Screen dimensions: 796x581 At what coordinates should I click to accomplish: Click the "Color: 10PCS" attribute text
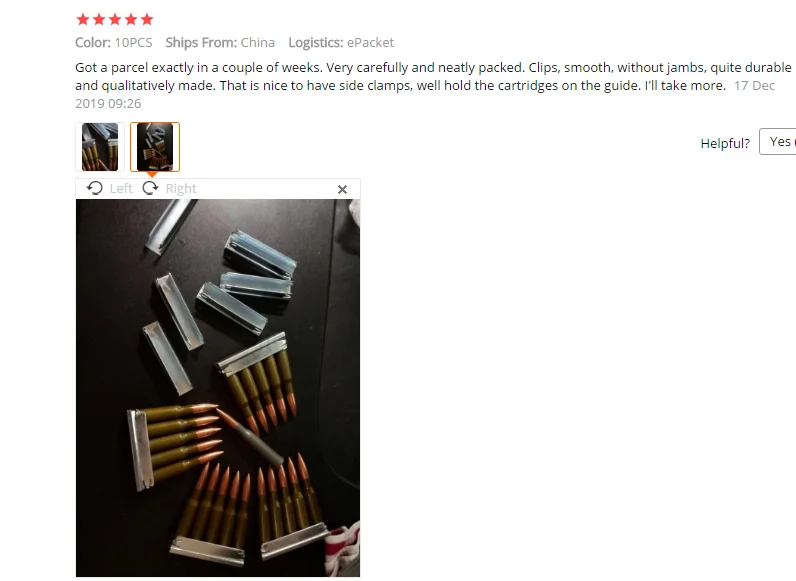[114, 42]
